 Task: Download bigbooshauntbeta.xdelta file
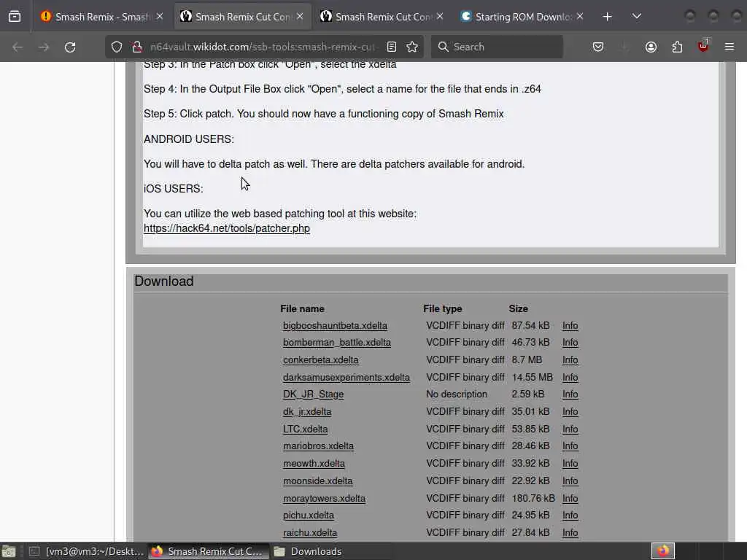pyautogui.click(x=335, y=326)
